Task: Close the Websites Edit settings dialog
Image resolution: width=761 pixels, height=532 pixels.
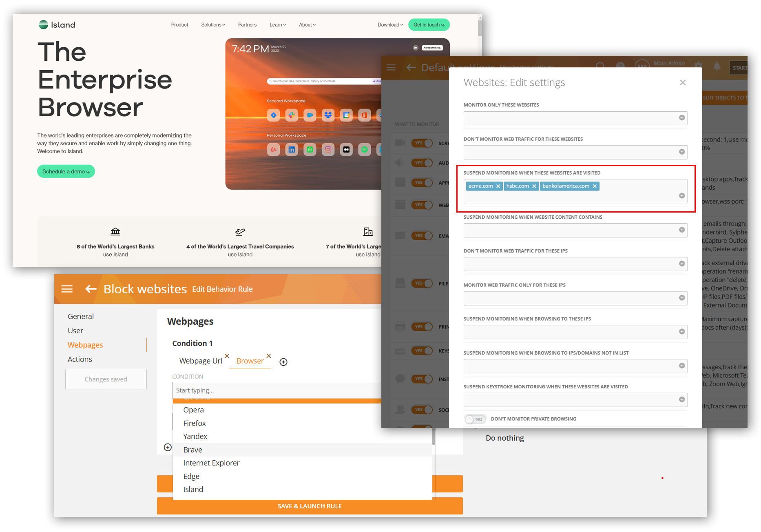Action: coord(683,83)
